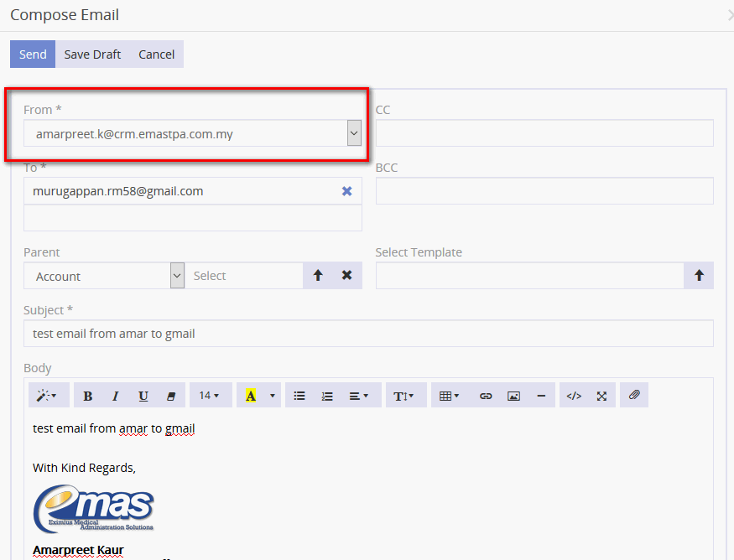
Task: Switch to code view in the editor
Action: tap(574, 396)
